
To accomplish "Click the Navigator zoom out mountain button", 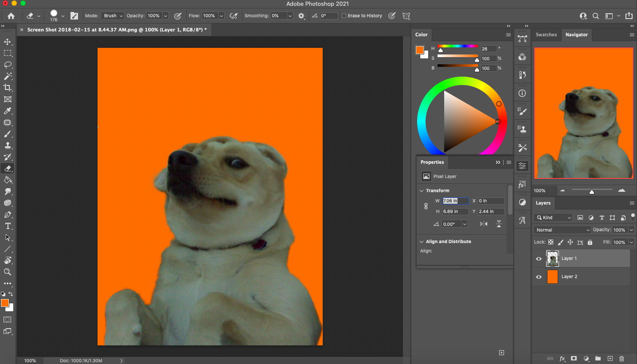I will [563, 190].
